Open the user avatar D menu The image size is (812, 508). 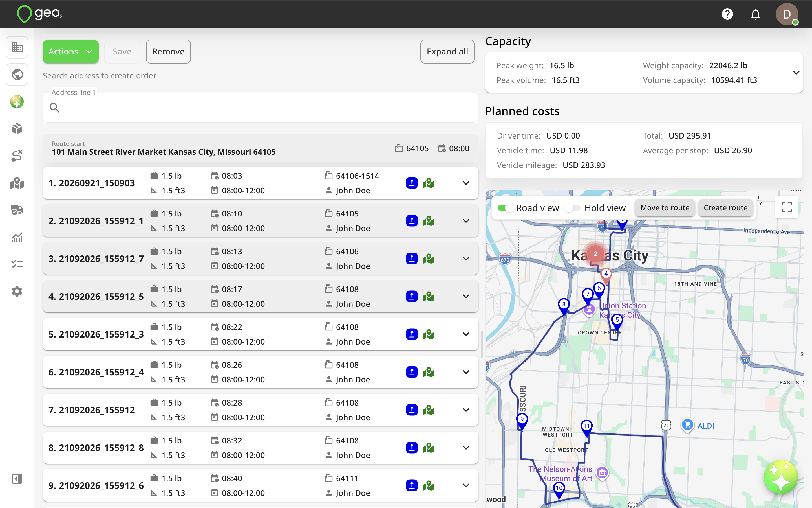coord(787,14)
